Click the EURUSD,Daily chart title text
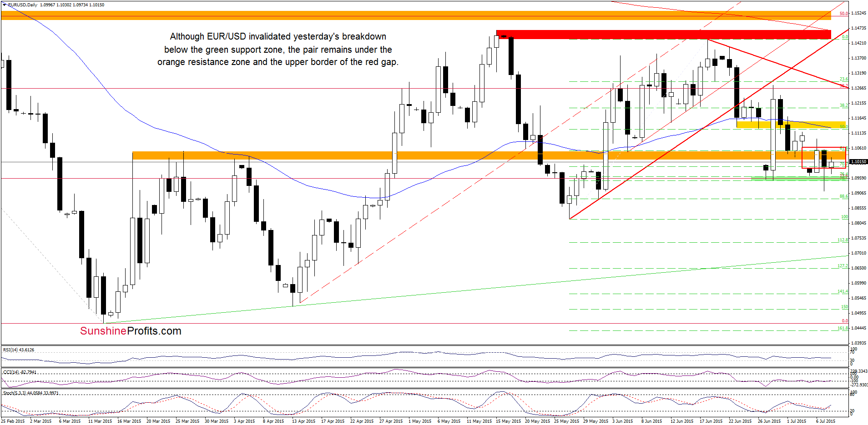 [x=23, y=5]
